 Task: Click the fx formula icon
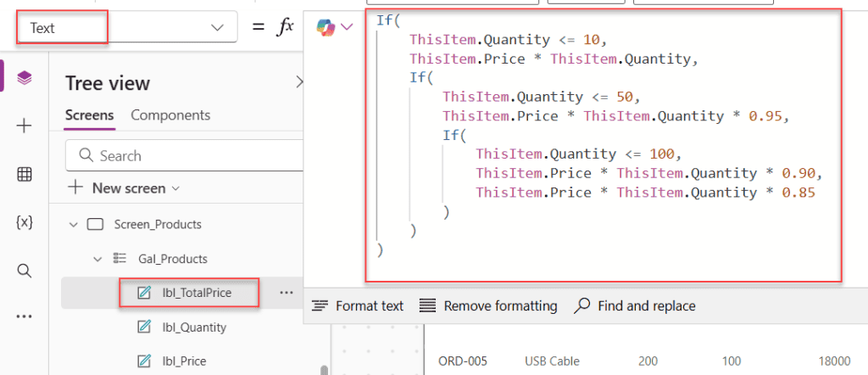pos(285,26)
